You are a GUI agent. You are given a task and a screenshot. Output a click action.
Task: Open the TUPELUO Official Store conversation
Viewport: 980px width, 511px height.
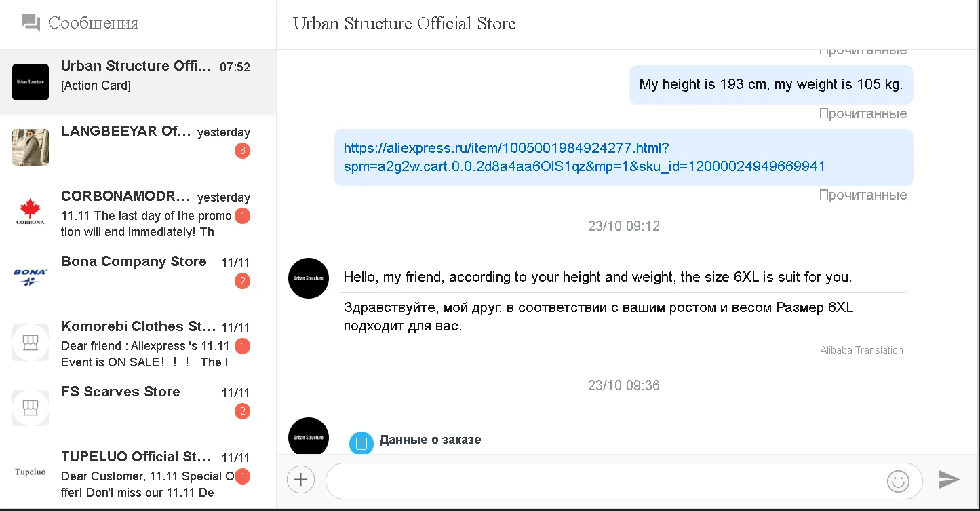138,473
